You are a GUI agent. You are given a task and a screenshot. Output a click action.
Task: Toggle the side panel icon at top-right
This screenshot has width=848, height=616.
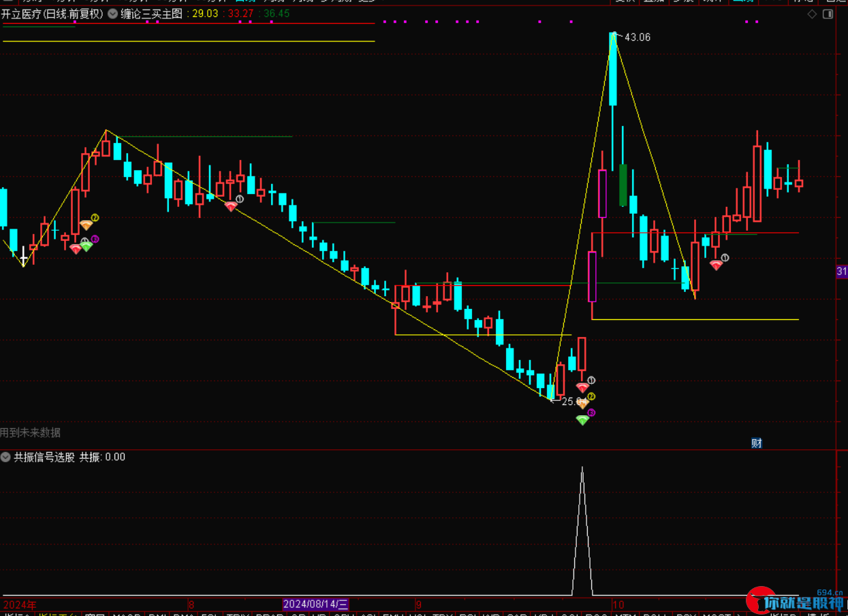(x=829, y=14)
